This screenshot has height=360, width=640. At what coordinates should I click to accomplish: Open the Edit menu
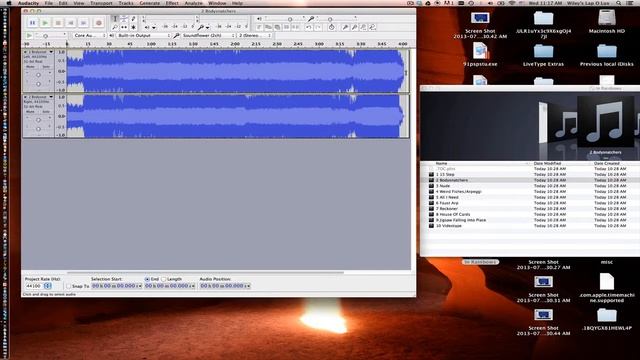[63, 3]
